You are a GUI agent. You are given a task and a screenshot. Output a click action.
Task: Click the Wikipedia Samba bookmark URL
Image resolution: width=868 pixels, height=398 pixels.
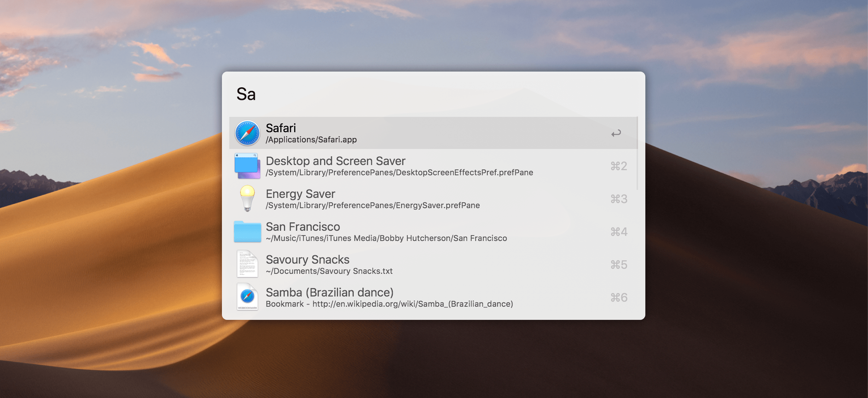tap(412, 304)
